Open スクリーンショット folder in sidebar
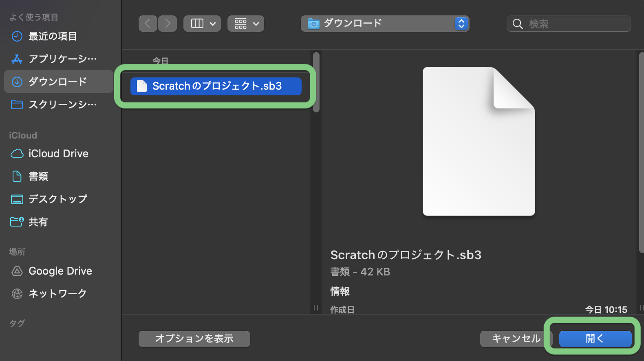This screenshot has height=361, width=644. [62, 105]
